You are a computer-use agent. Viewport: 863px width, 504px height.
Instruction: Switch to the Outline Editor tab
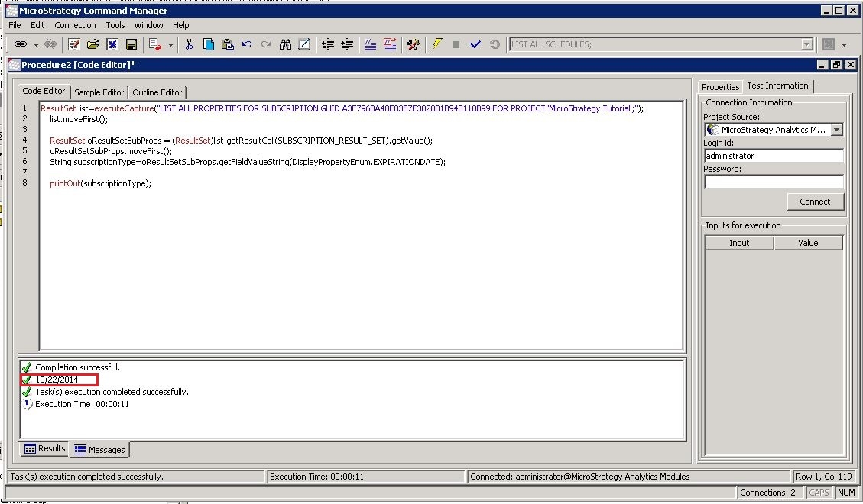tap(157, 92)
